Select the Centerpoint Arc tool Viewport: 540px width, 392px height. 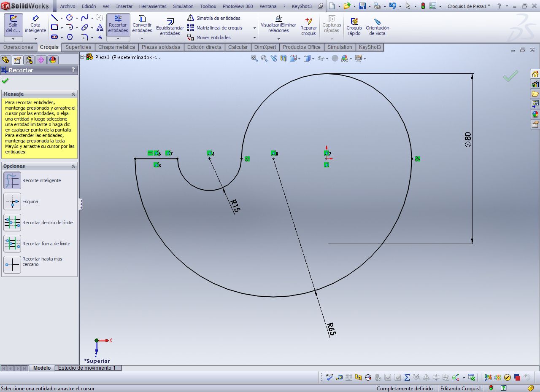click(70, 27)
